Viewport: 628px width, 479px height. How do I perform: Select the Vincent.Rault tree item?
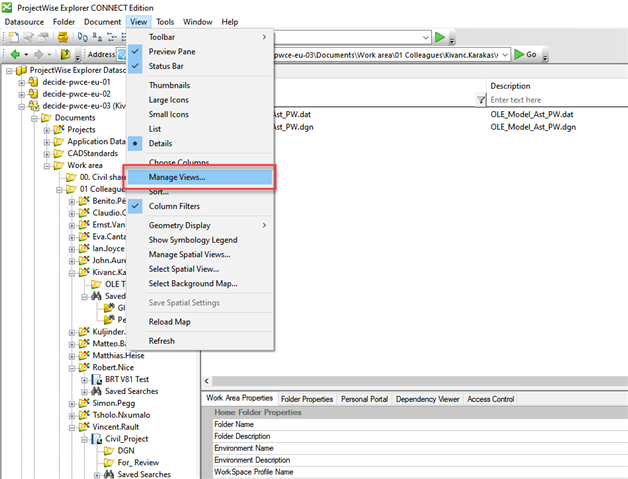click(116, 427)
